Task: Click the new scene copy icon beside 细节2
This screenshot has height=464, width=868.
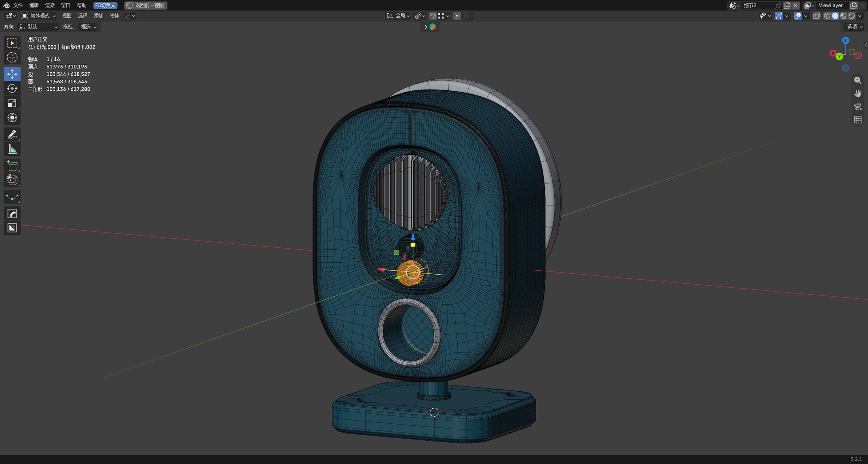Action: tap(787, 5)
